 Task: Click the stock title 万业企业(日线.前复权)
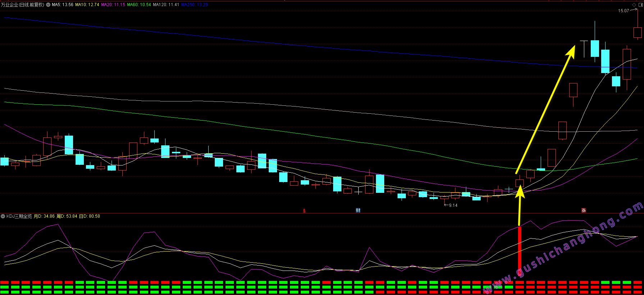coord(22,5)
